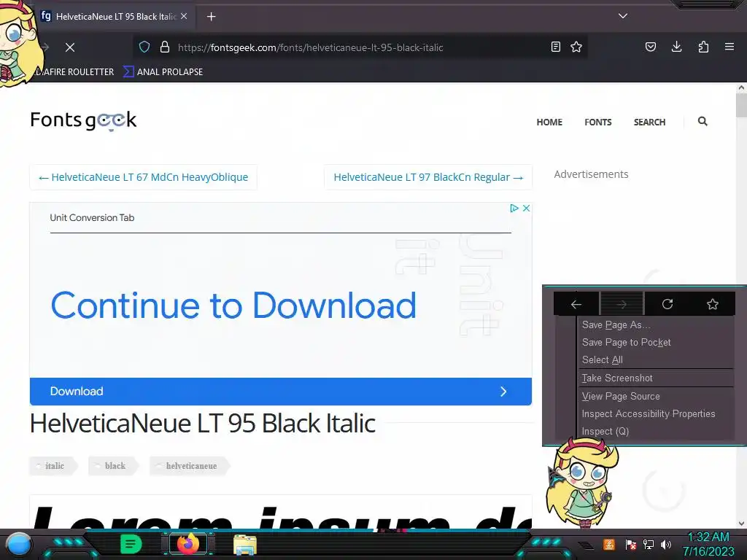Image resolution: width=747 pixels, height=560 pixels.
Task: Click context menu Back arrow
Action: [x=576, y=304]
